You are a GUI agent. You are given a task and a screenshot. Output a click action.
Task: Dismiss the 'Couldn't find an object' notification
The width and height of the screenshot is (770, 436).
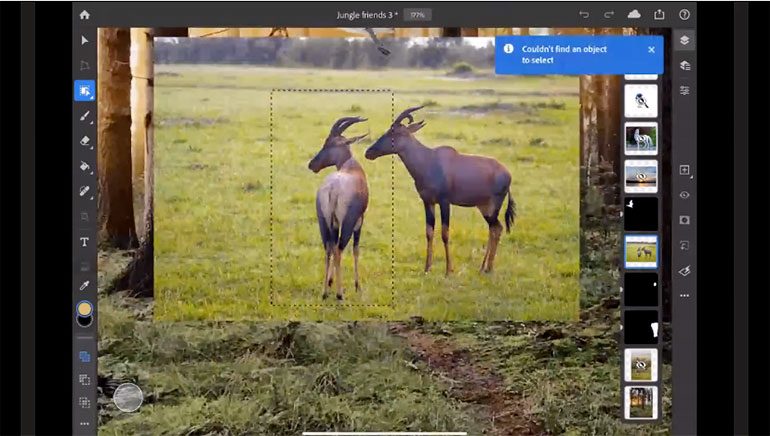point(651,49)
